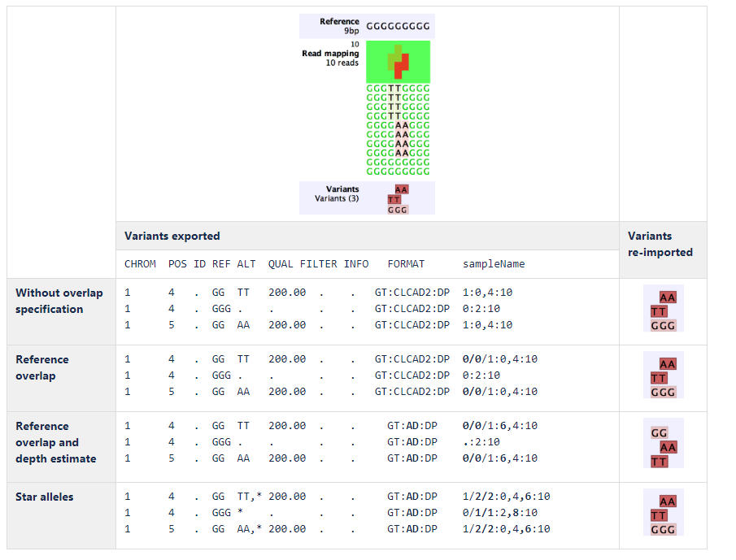736x560 pixels.
Task: Select the genotype value 0/1/1:2,8:10
Action: 499,513
